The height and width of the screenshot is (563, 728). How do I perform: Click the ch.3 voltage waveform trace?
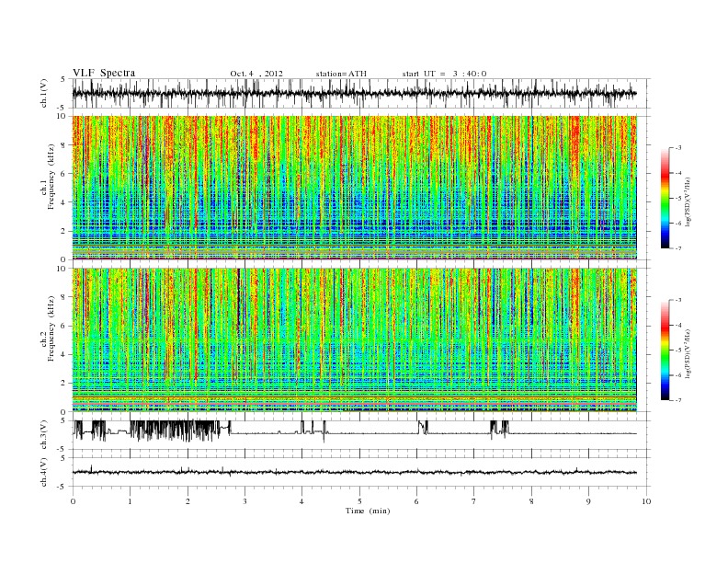click(354, 431)
